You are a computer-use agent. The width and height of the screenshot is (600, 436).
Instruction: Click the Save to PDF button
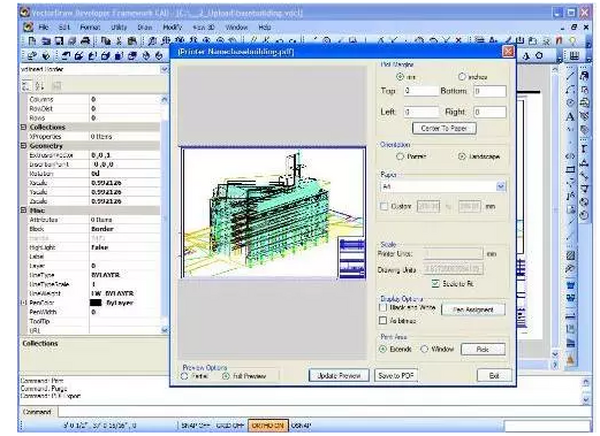[x=396, y=376]
